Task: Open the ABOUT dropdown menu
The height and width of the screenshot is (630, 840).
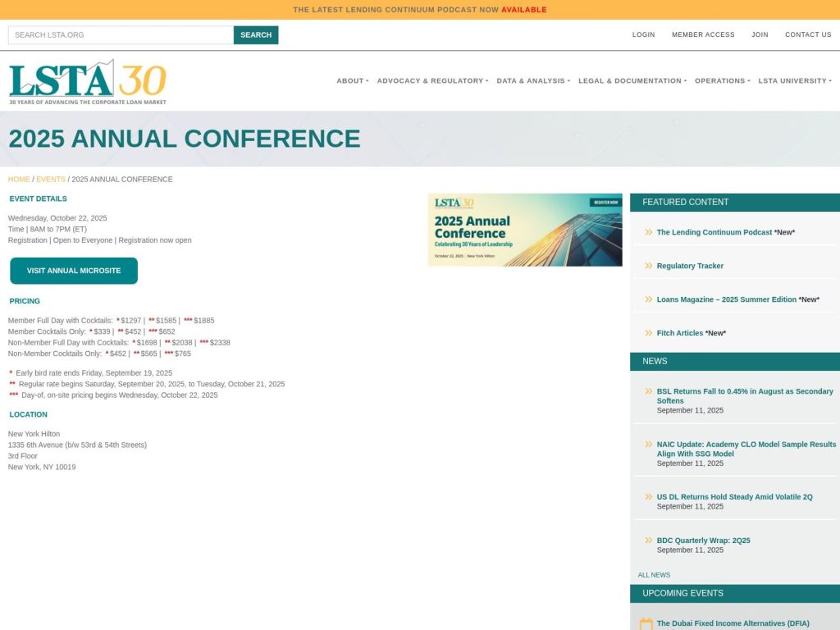Action: click(353, 80)
